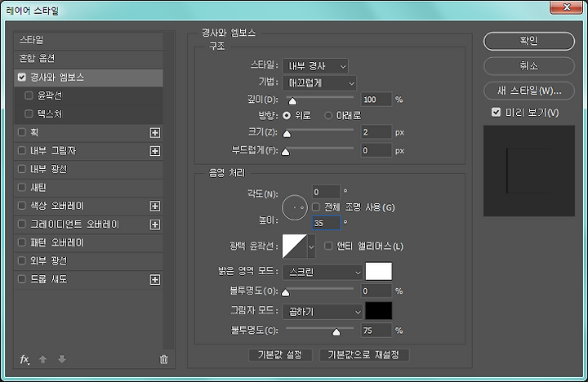
Task: Open white highlight color swatch
Action: 379,272
